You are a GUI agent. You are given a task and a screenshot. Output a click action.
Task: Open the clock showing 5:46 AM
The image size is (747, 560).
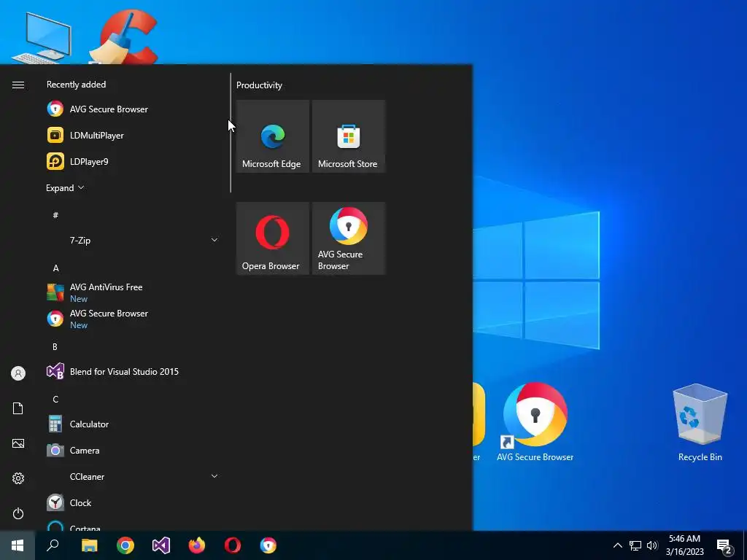click(x=684, y=545)
